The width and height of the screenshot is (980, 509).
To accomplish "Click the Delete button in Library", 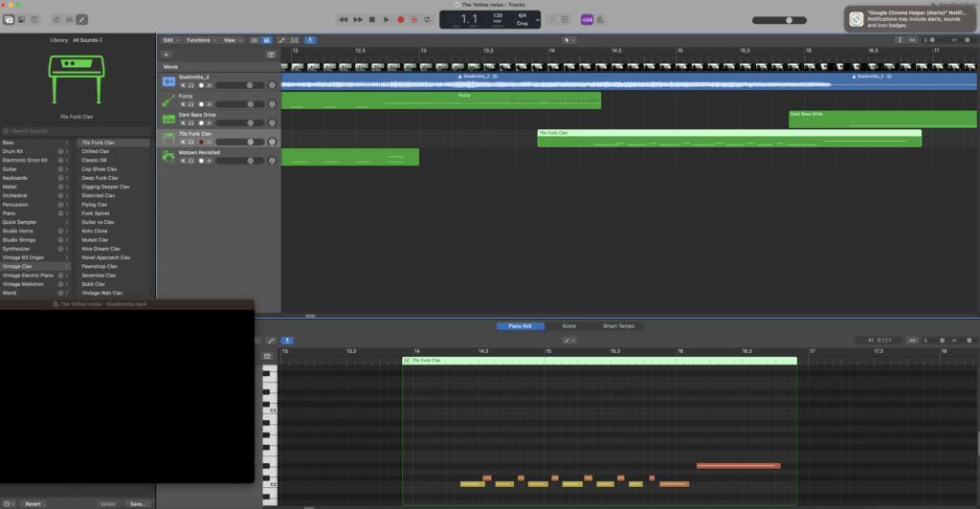I will [x=108, y=504].
